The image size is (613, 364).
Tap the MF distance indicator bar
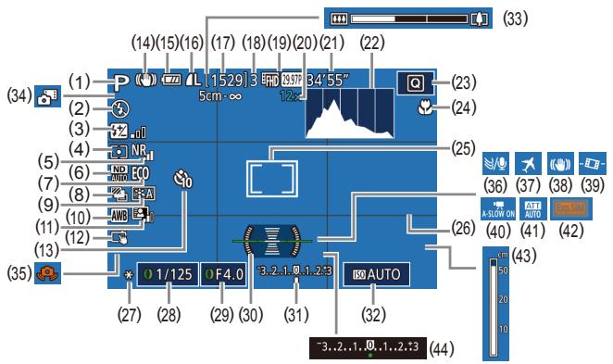tap(495, 304)
